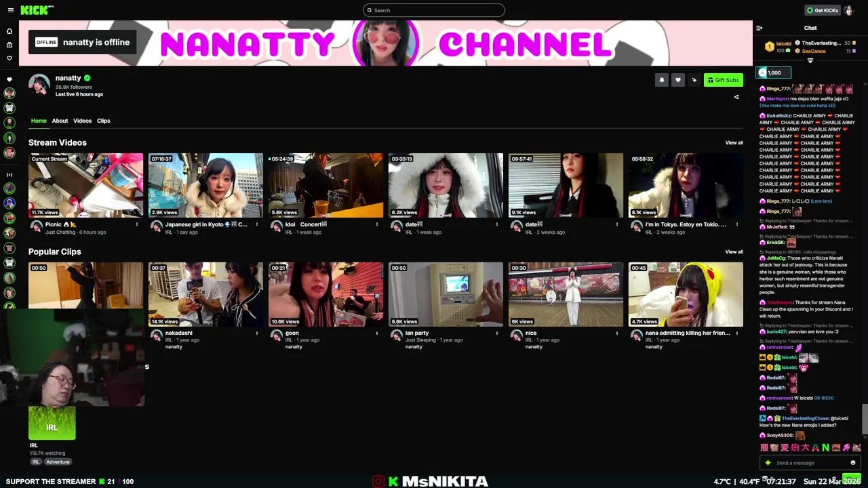This screenshot has height=488, width=868.
Task: Open the I'm in Tokyo video thumbnail
Action: (x=686, y=185)
